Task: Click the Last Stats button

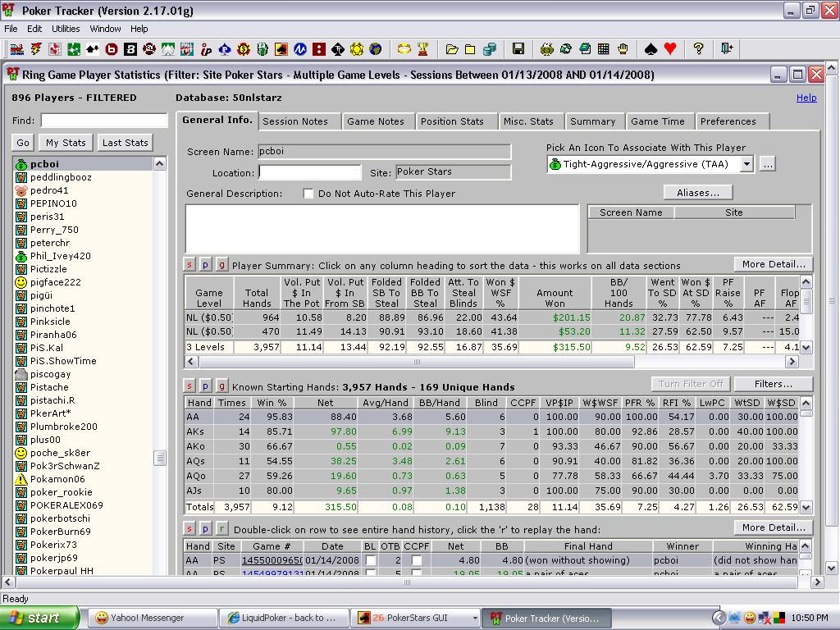Action: pos(125,143)
